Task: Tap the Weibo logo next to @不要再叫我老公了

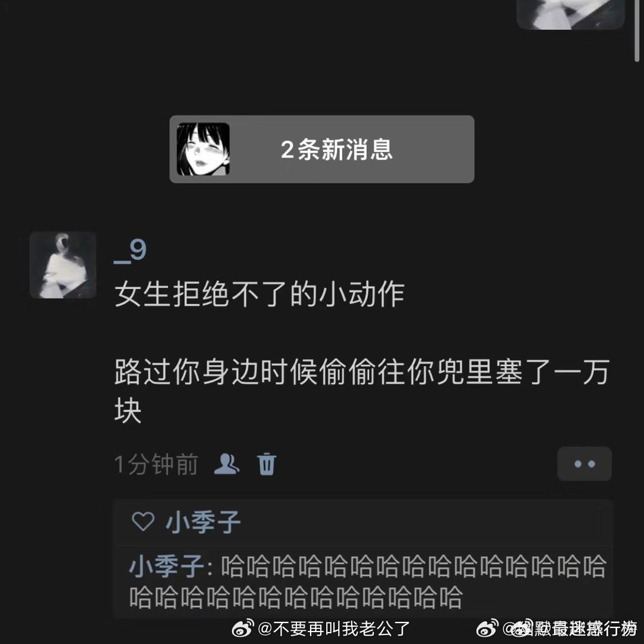Action: coord(243,628)
